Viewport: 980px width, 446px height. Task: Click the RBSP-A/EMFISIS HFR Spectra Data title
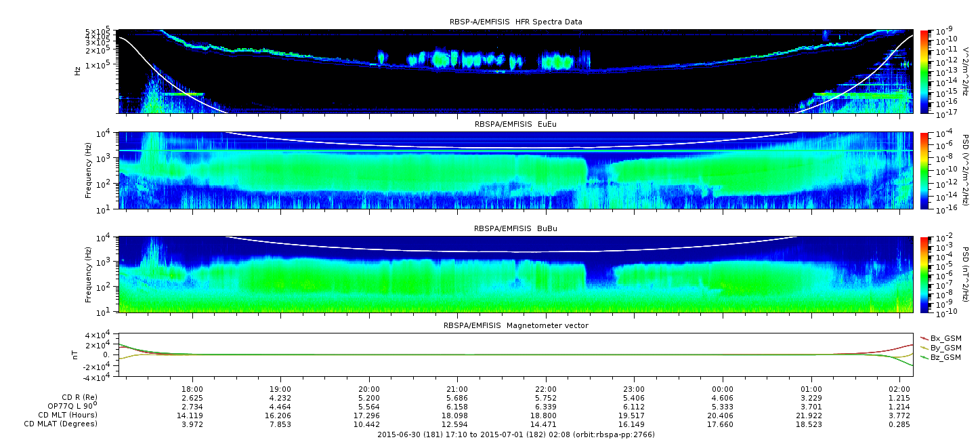coord(515,22)
